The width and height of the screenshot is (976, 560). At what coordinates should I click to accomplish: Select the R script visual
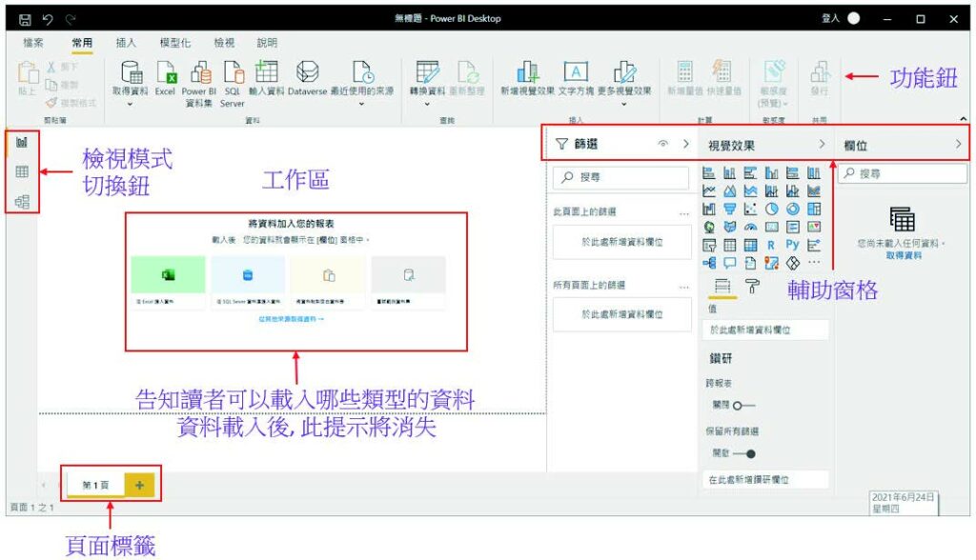pos(771,245)
